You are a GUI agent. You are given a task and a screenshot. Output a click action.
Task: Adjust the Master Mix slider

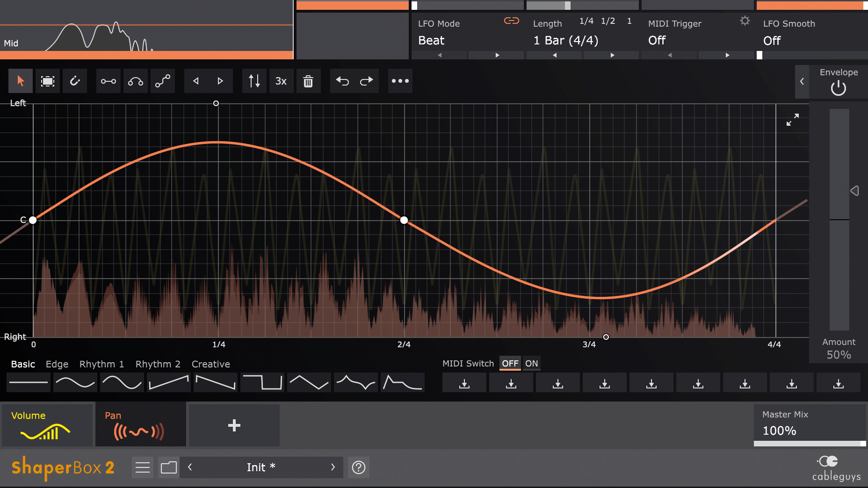pos(810,444)
